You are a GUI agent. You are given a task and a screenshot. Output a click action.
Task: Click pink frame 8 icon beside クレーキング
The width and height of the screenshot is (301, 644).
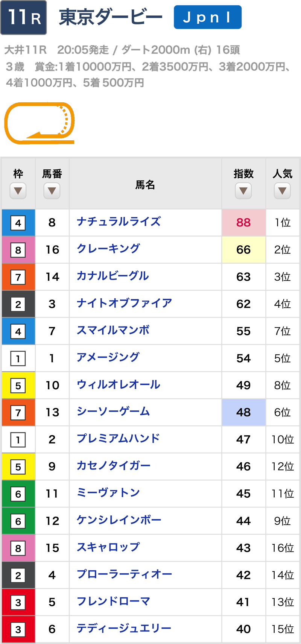(x=18, y=250)
